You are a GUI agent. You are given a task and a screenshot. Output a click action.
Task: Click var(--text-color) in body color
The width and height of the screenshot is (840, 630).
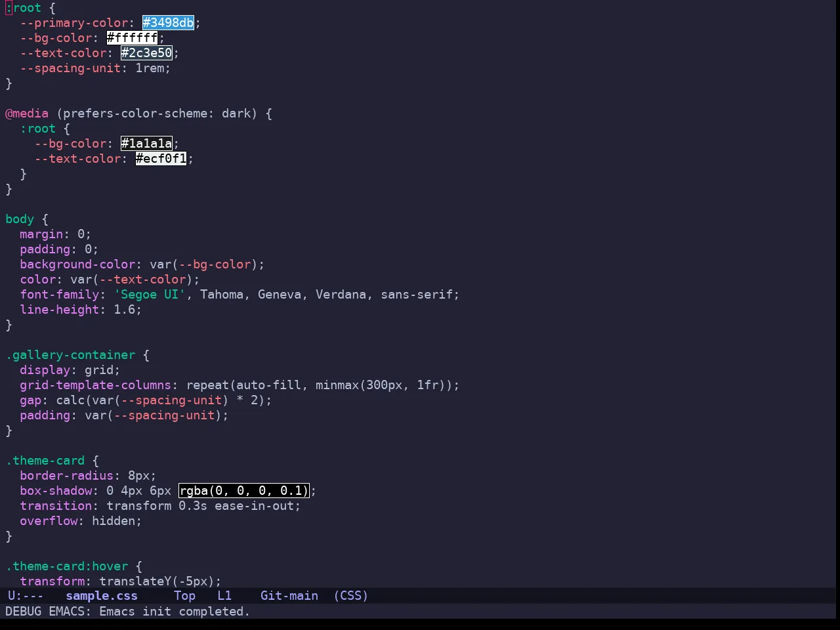point(132,280)
